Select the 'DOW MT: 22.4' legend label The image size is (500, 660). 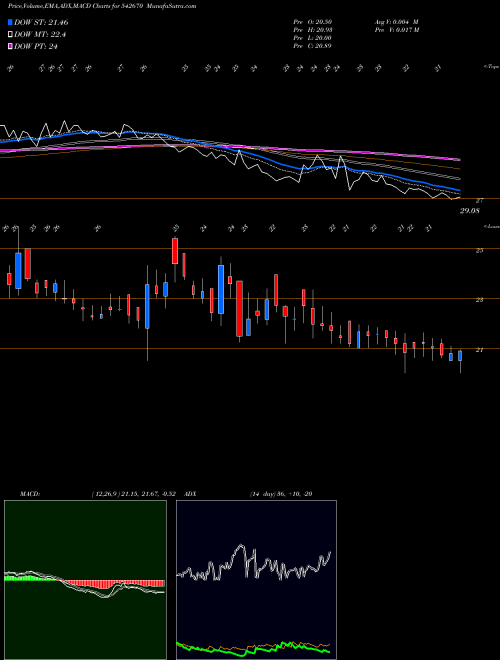(40, 35)
